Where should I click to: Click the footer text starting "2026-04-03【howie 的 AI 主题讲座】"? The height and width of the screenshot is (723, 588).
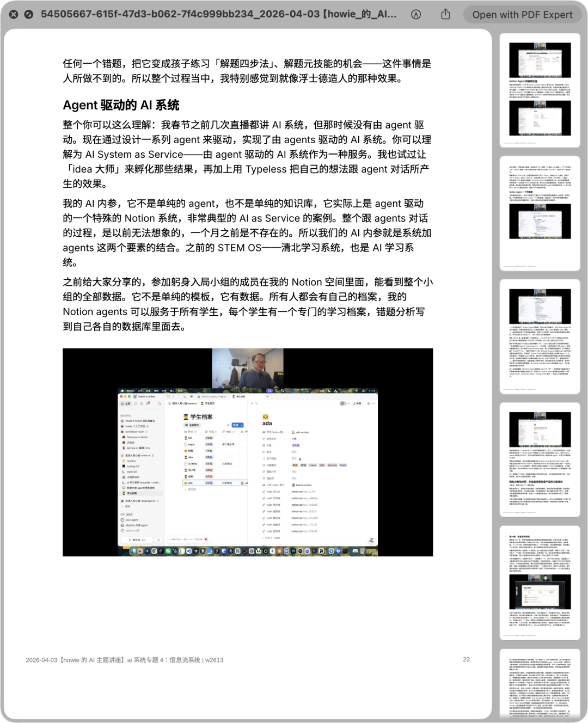tap(125, 660)
